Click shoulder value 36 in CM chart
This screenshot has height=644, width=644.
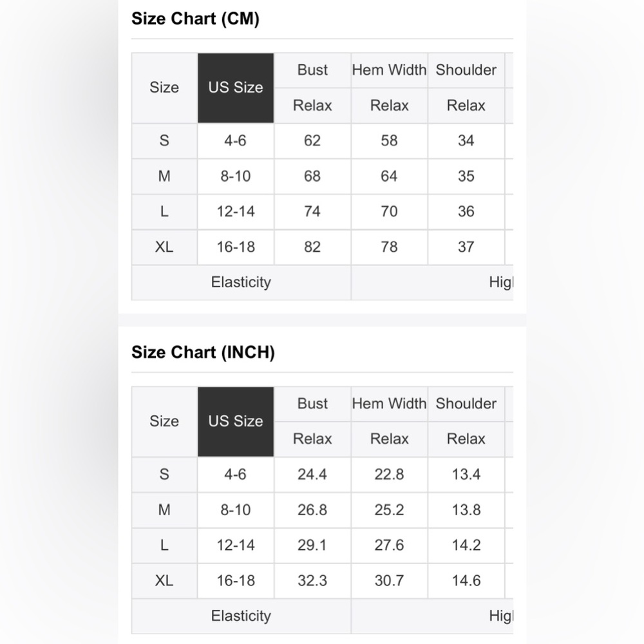[466, 211]
